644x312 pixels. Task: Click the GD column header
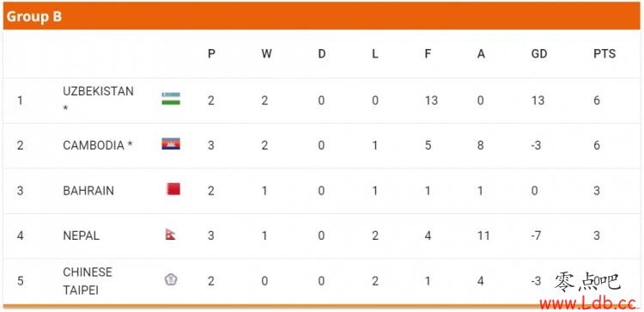(539, 54)
